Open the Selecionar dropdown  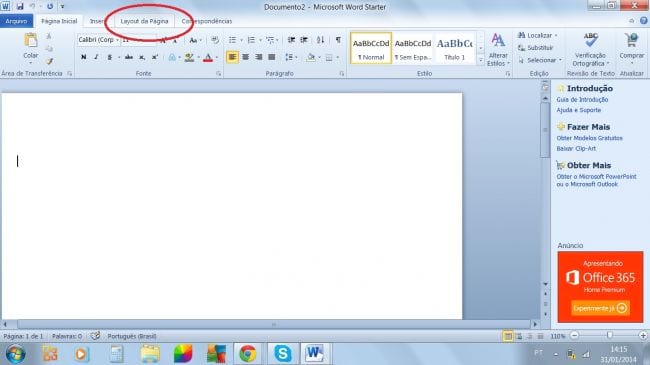click(x=541, y=60)
